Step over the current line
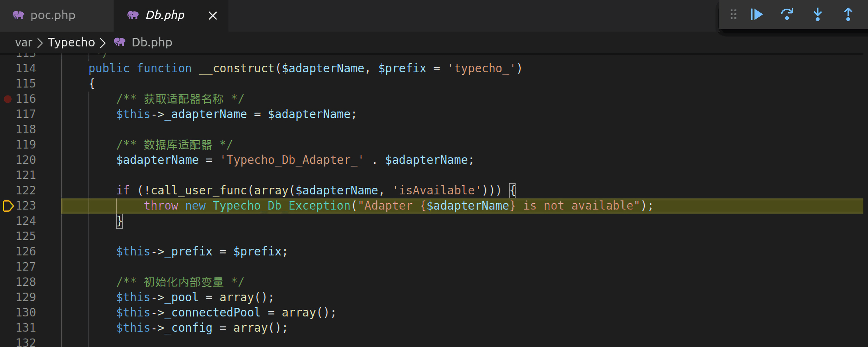868x347 pixels. pos(787,15)
